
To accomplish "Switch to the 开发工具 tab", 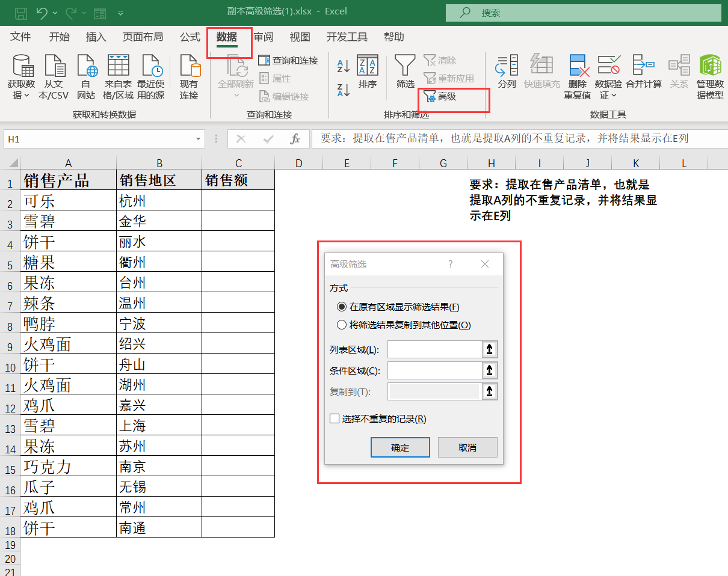I will coord(347,37).
